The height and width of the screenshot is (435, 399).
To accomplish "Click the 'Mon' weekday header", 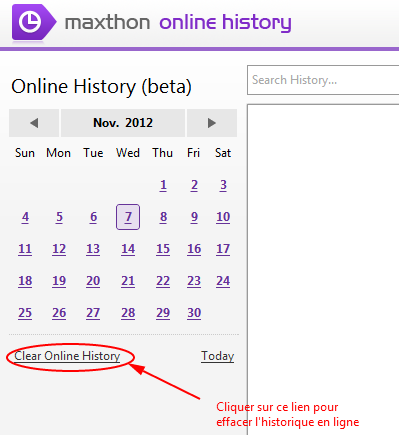I will tap(59, 153).
